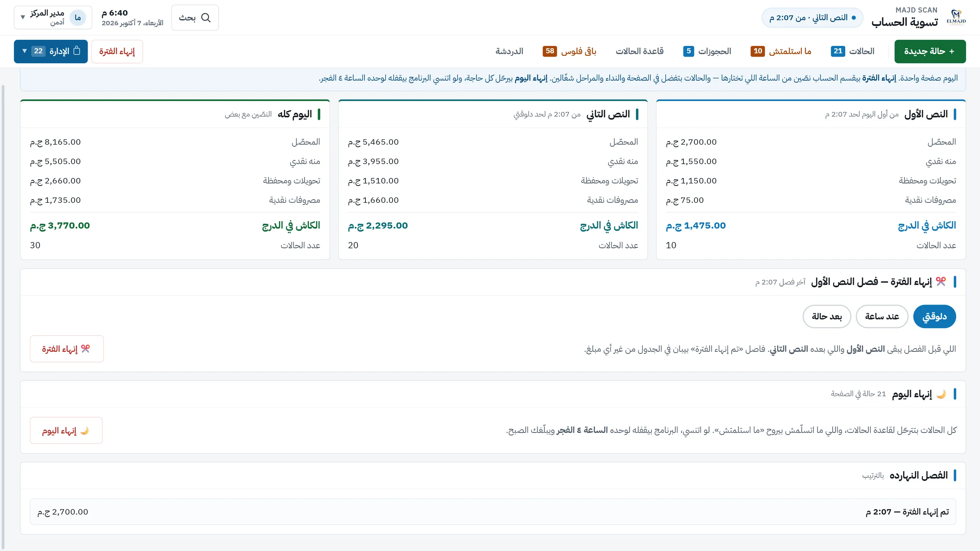Click the user avatar 'ما'
The image size is (980, 551).
coord(78,18)
